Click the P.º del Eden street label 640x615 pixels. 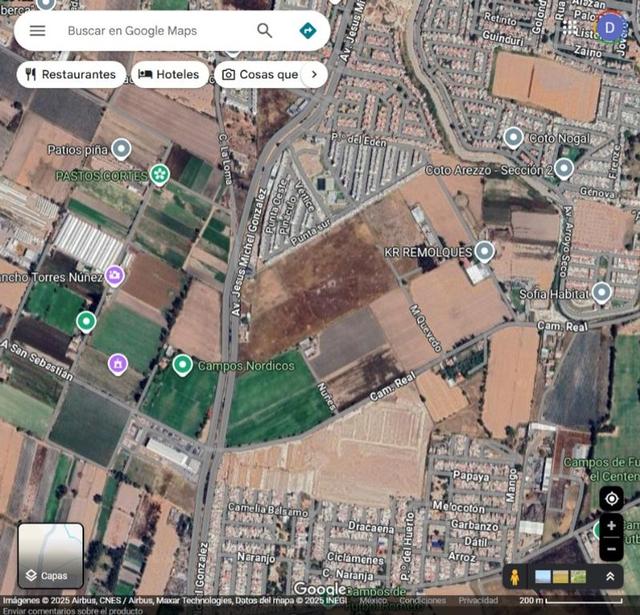(x=358, y=139)
